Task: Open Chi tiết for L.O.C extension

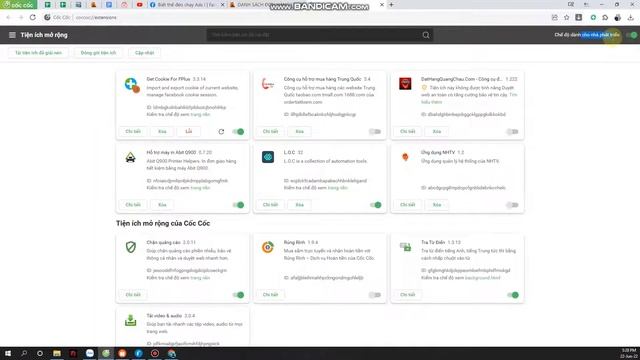Action: [x=270, y=204]
